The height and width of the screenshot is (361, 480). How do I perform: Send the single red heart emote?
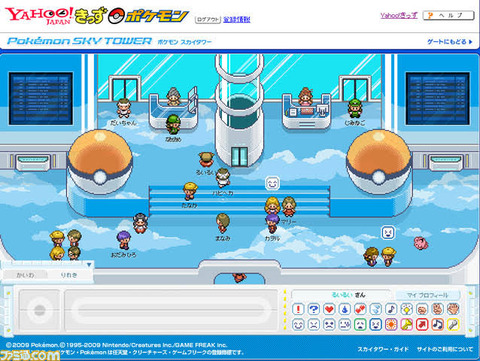point(329,309)
